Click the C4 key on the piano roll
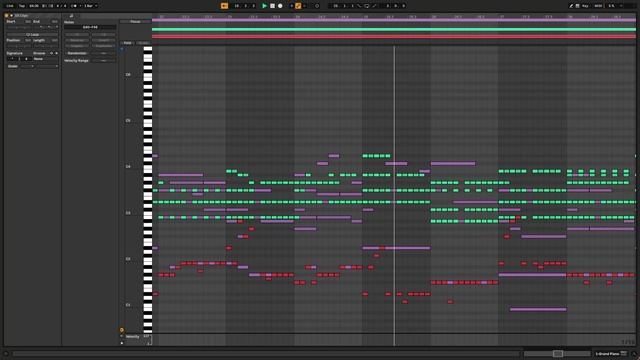This screenshot has width=640, height=360. (147, 168)
